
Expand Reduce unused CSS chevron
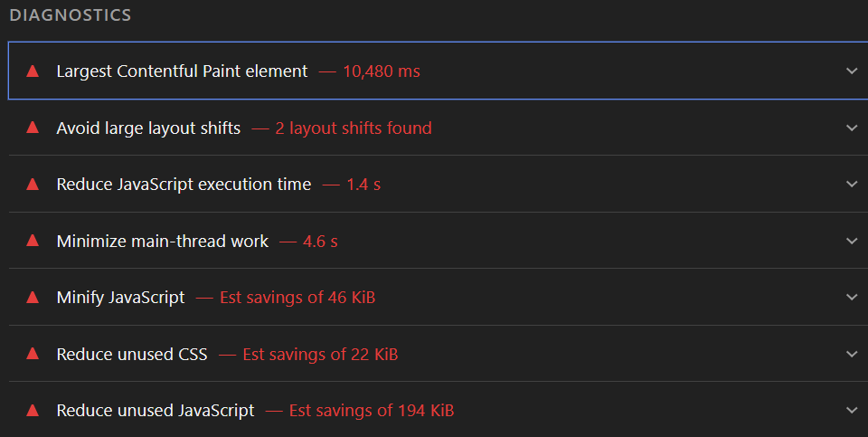point(851,354)
